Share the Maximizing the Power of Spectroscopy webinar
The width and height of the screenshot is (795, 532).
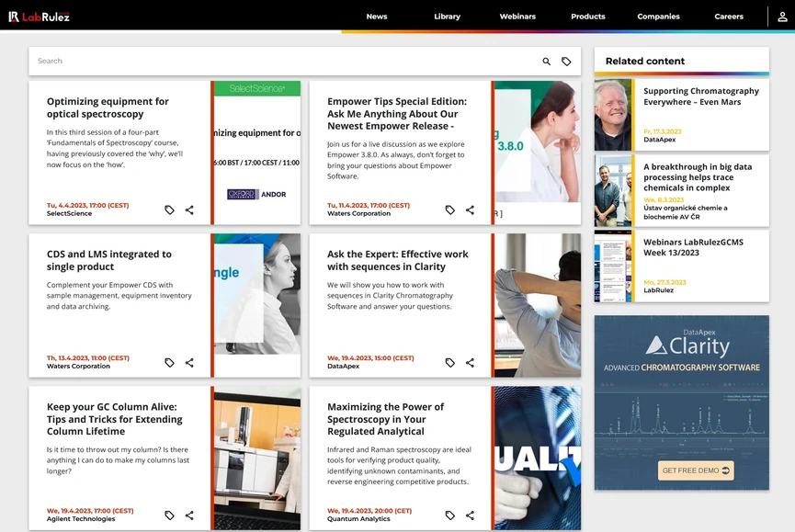[470, 515]
